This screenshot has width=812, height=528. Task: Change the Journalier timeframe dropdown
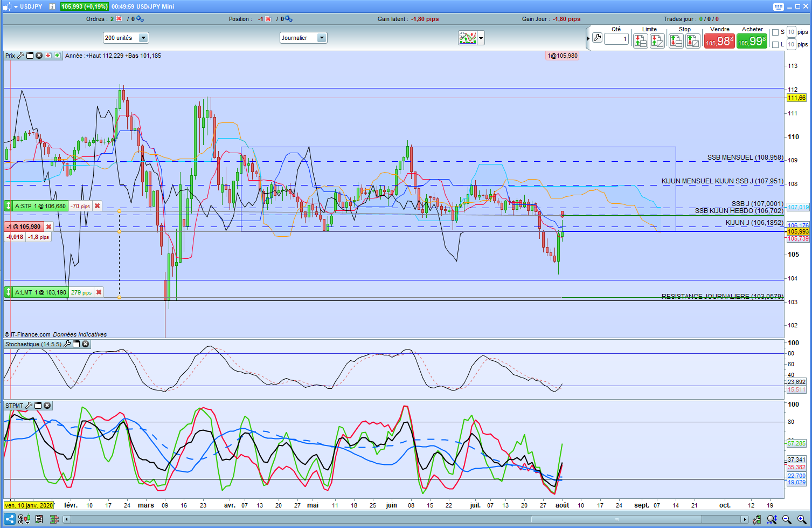point(303,38)
